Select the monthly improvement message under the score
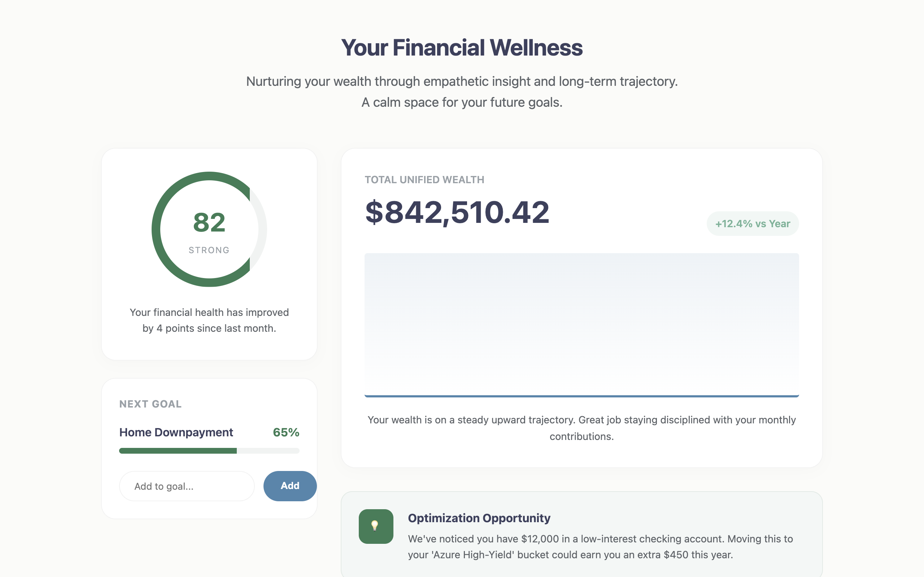 point(209,320)
